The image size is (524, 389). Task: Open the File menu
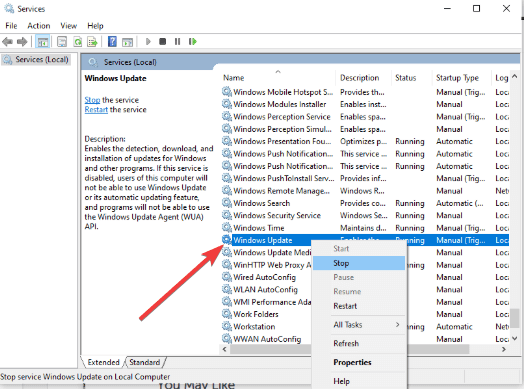[11, 26]
